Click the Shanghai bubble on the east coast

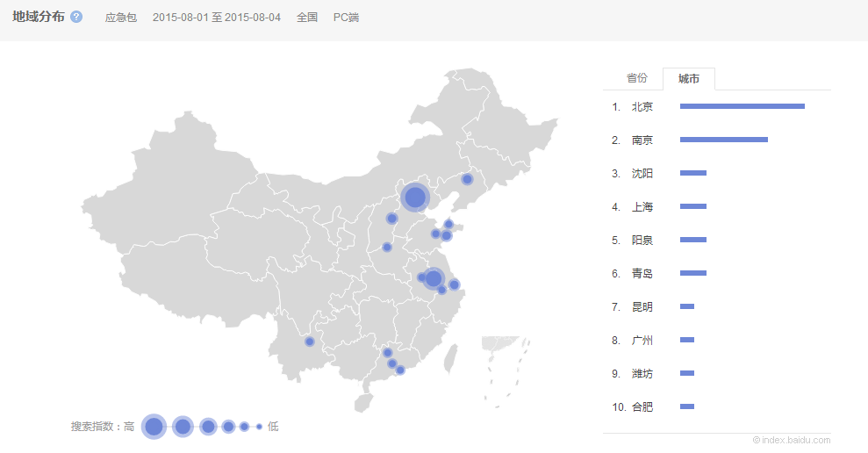click(x=454, y=284)
